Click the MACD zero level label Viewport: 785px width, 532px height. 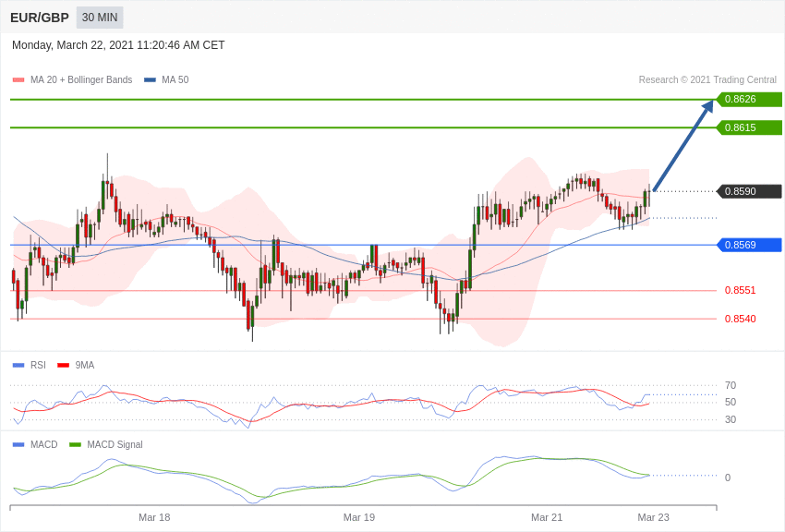[x=728, y=478]
